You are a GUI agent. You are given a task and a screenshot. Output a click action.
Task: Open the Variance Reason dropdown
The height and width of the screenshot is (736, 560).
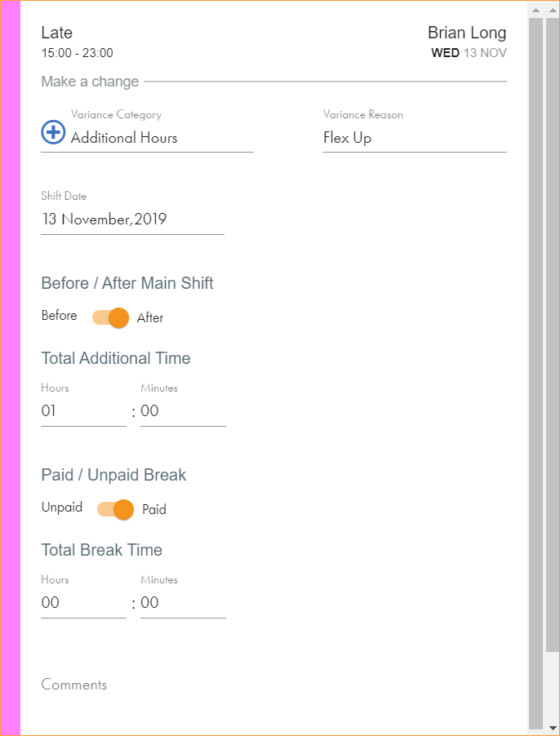[415, 138]
